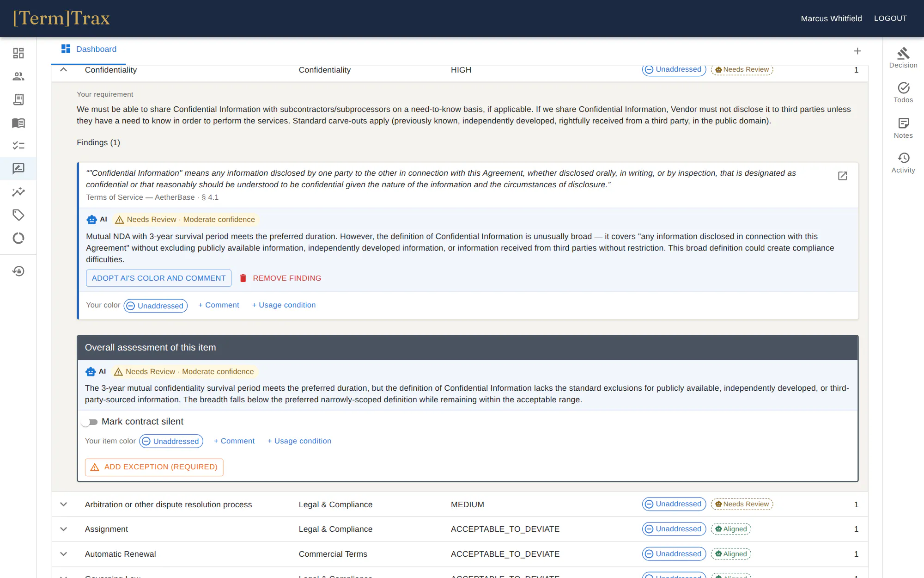Click Aligned badge in Assignment row
The width and height of the screenshot is (924, 578).
tap(731, 529)
